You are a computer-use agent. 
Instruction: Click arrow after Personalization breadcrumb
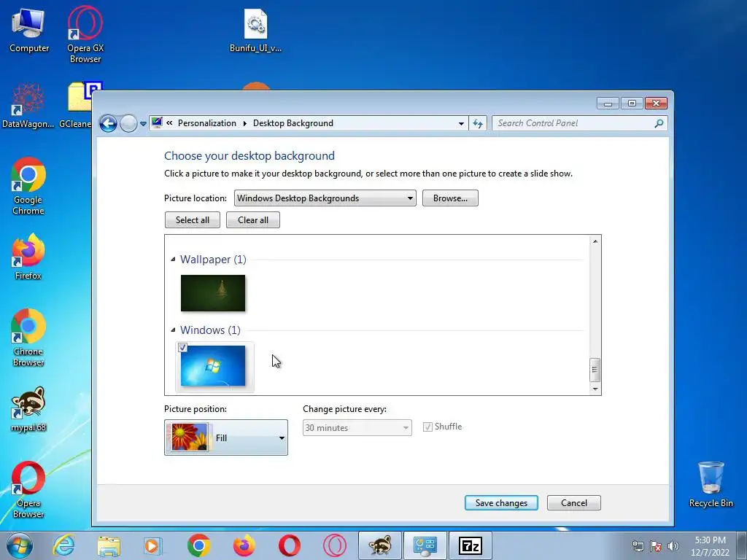[x=245, y=123]
